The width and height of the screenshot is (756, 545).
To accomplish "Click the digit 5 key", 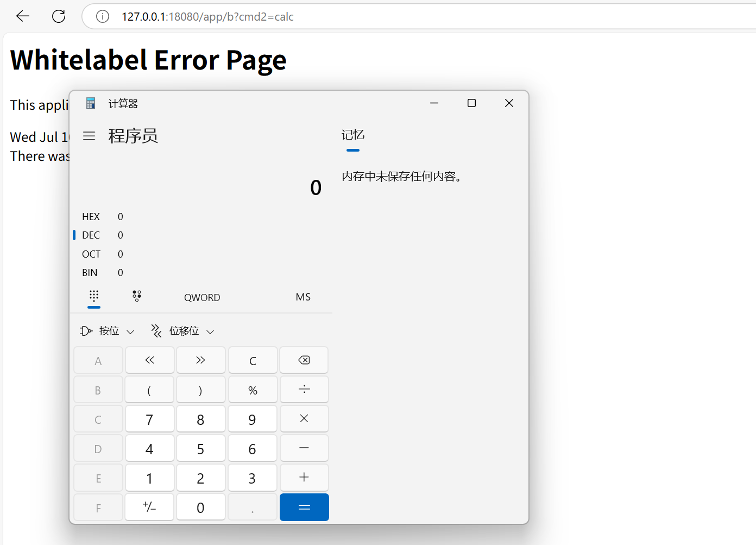I will [x=201, y=448].
